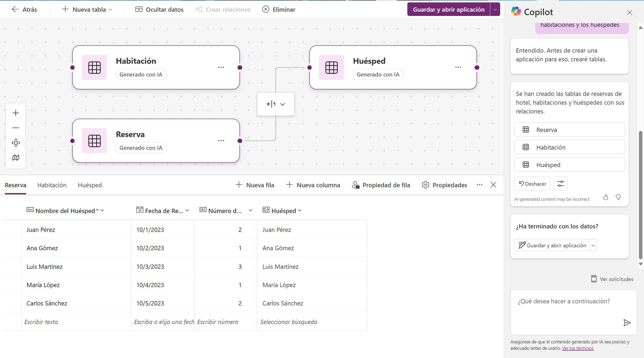Click the zoom in icon on canvas
644x358 pixels.
(x=15, y=113)
